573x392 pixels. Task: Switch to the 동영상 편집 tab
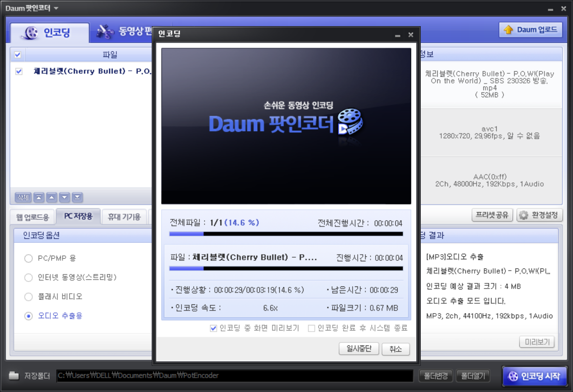[124, 31]
